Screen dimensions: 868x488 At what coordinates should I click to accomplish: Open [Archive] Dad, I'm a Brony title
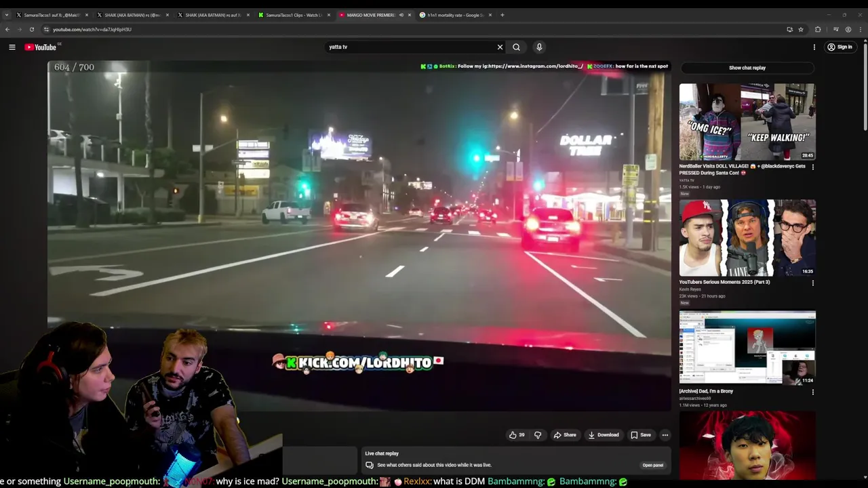[706, 391]
